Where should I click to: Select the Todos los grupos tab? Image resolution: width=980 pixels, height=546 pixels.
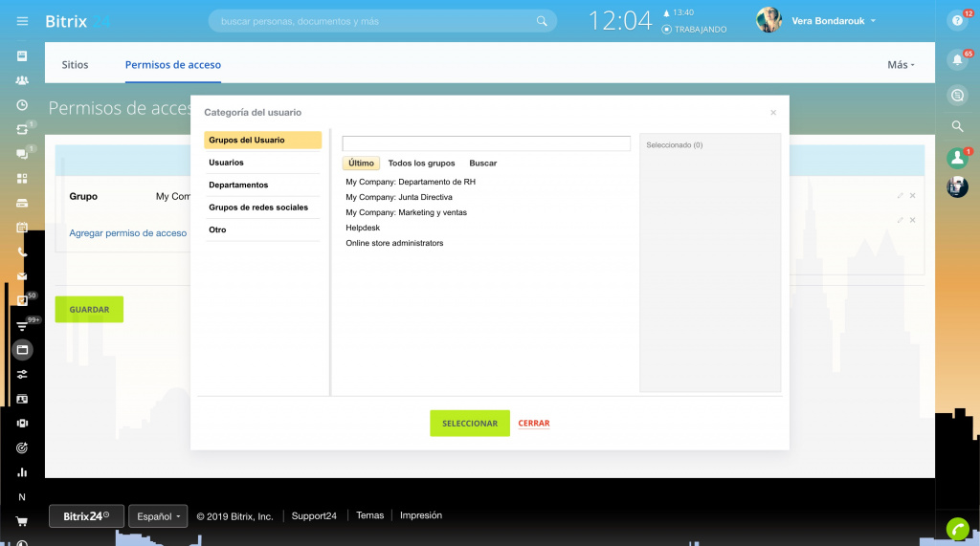click(x=421, y=164)
